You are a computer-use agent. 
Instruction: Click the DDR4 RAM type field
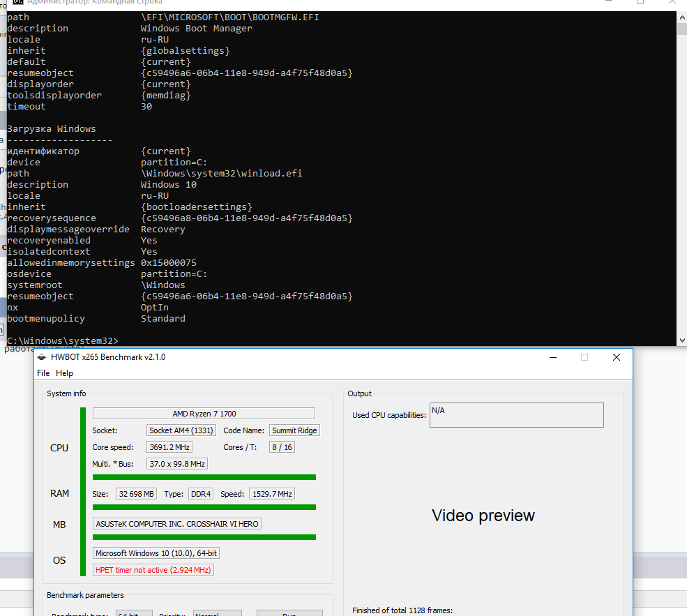pos(201,494)
